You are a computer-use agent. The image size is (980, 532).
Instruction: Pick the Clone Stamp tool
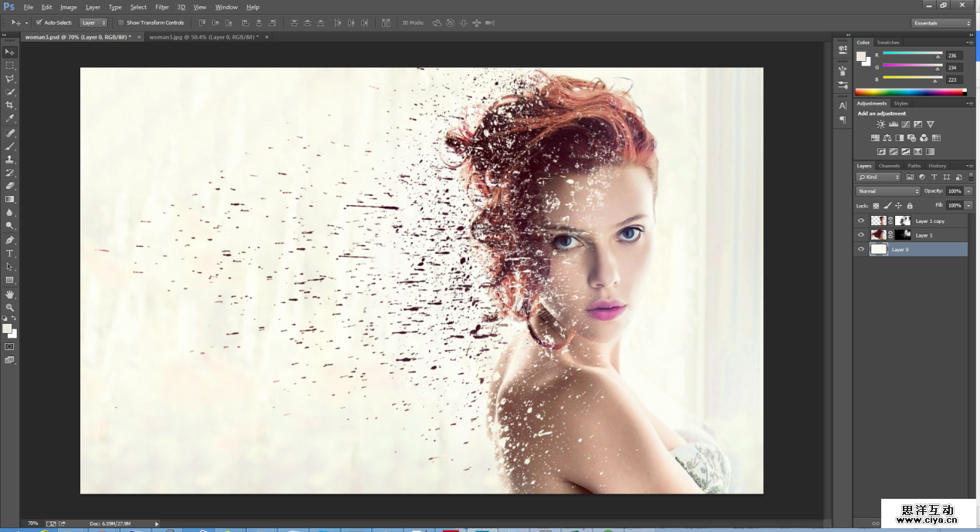[x=10, y=159]
